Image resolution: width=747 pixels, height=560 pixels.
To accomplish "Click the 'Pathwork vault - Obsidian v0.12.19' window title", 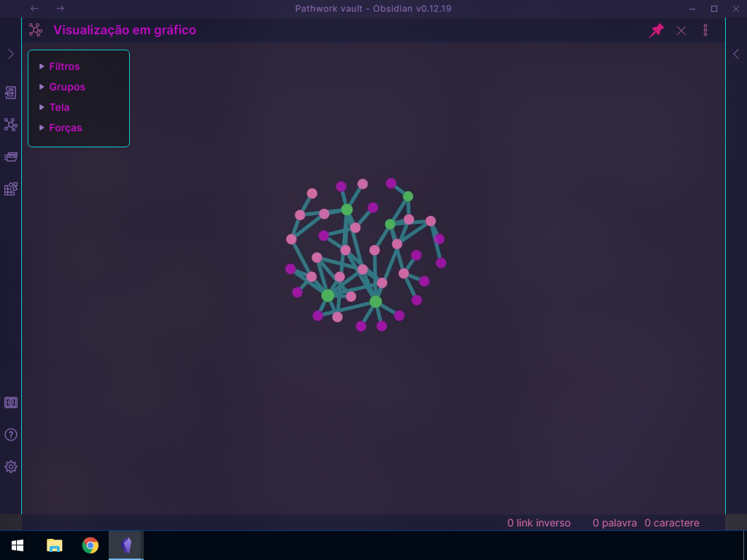I will pyautogui.click(x=373, y=9).
